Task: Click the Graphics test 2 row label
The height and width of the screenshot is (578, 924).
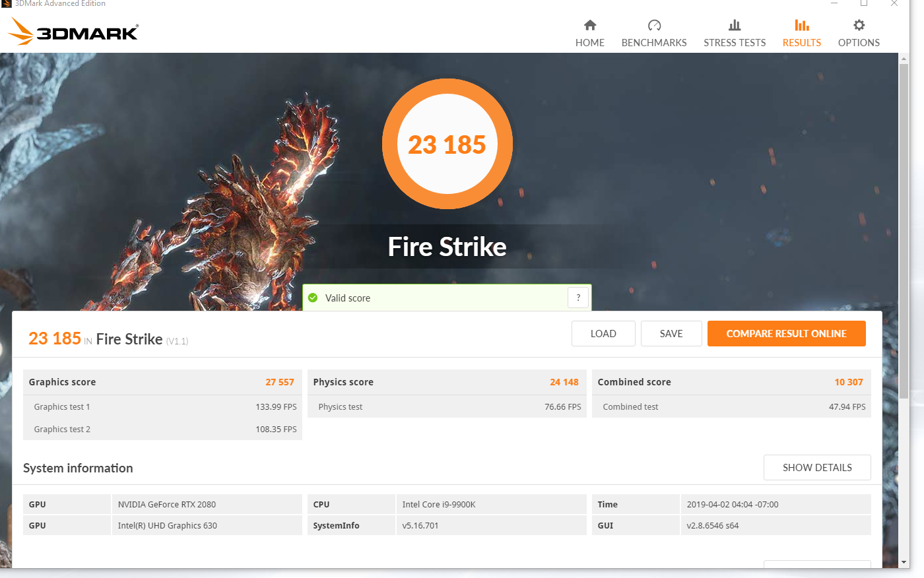Action: point(62,430)
